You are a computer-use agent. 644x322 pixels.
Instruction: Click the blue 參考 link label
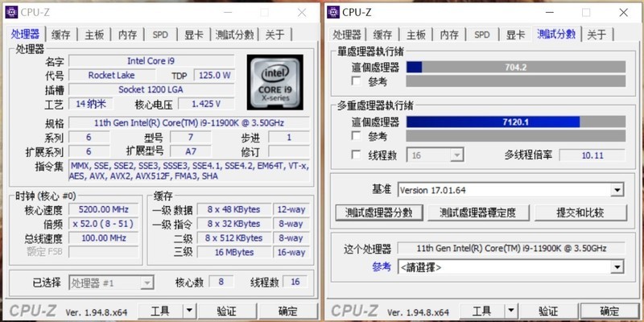[x=382, y=267]
